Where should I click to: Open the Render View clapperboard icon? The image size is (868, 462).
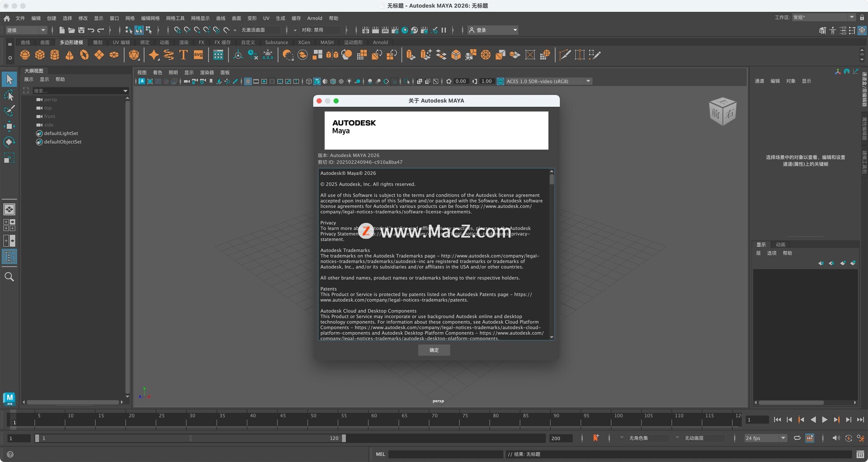coord(366,30)
